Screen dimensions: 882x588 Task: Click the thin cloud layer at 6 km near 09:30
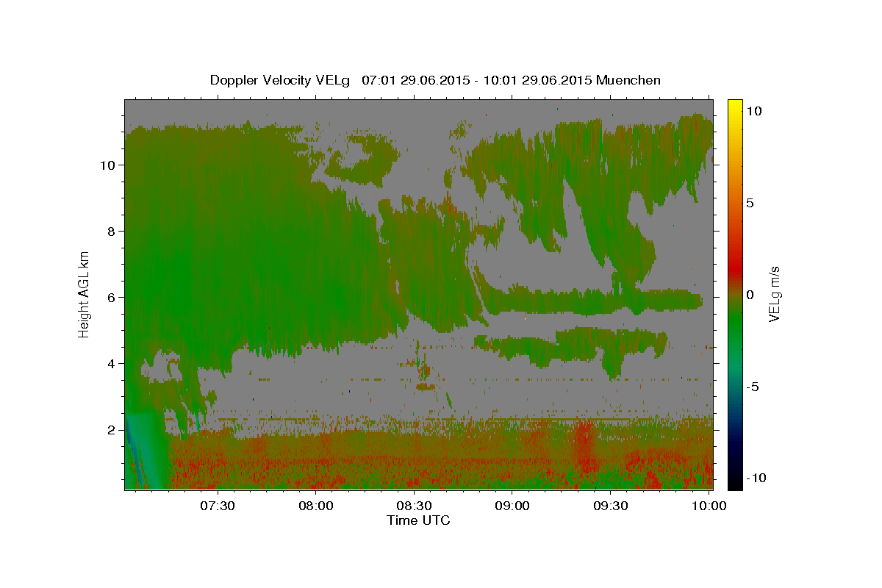point(595,301)
